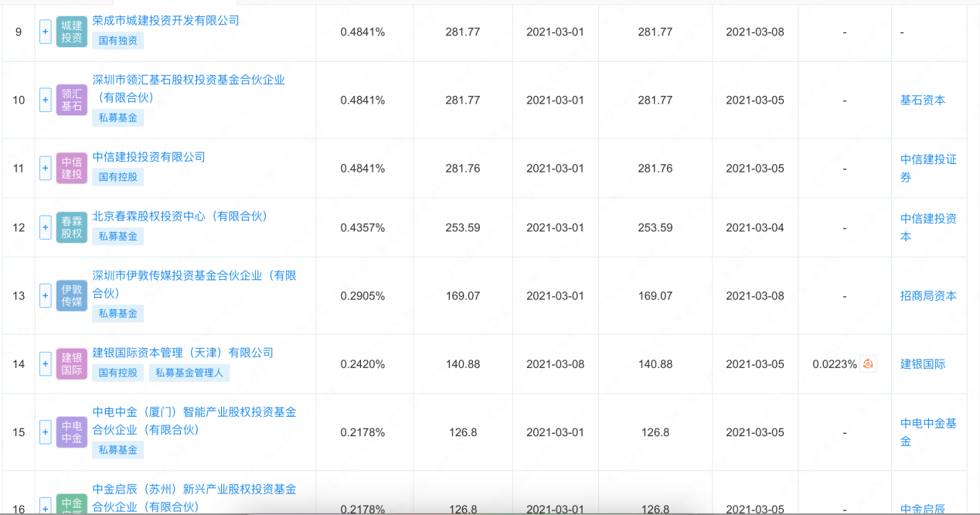
Task: Click the 领汇基石 purple logo badge
Action: pos(72,100)
